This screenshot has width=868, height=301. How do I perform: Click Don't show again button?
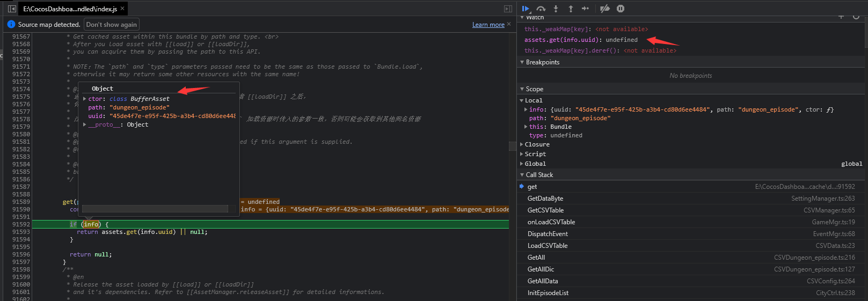point(111,25)
